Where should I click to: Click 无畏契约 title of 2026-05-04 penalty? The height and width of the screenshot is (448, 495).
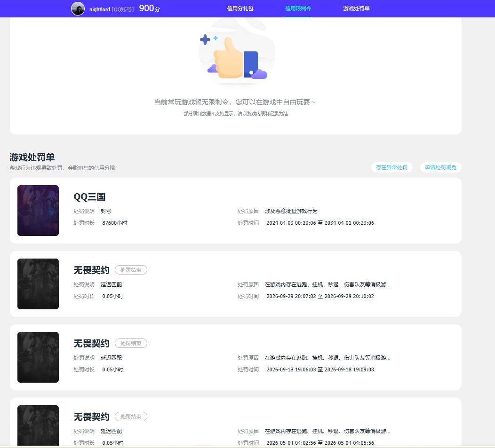pyautogui.click(x=91, y=417)
